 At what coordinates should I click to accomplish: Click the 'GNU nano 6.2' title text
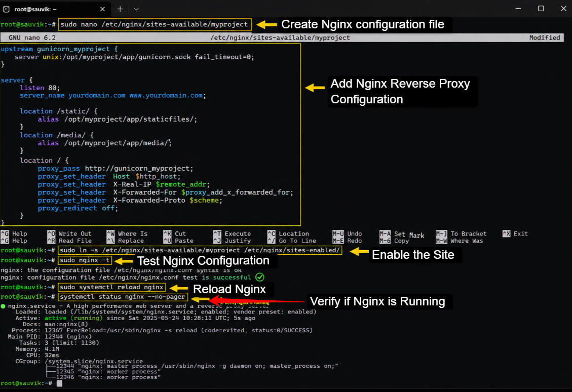(32, 37)
